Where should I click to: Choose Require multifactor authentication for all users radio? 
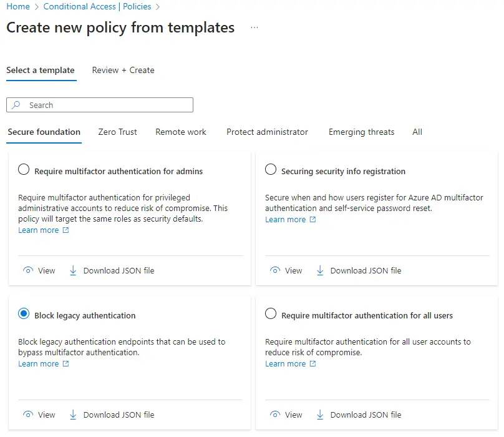pos(271,314)
